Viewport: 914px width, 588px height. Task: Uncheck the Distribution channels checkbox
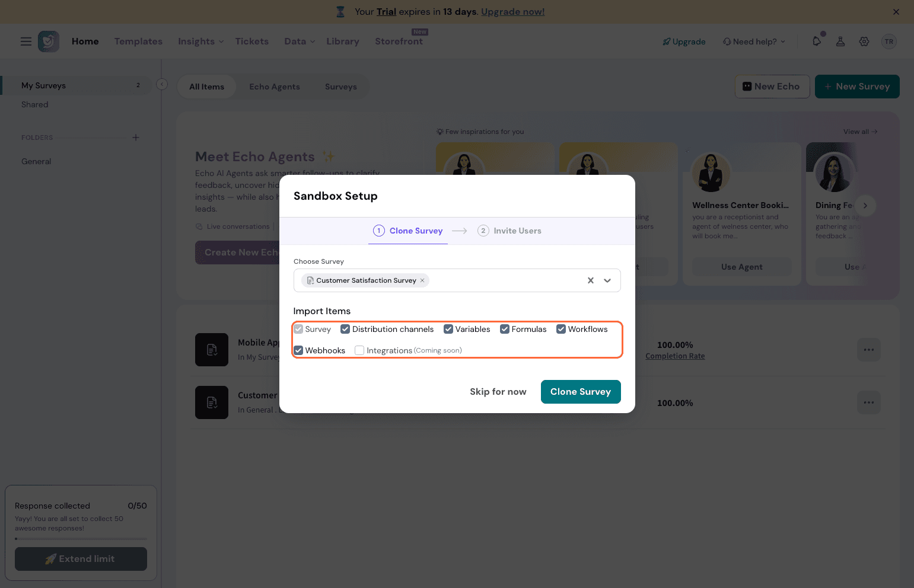tap(345, 329)
